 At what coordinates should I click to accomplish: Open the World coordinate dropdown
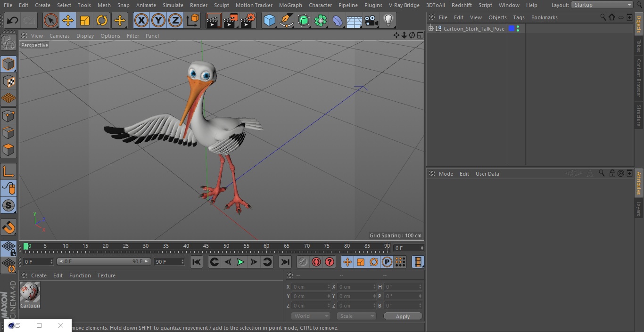311,316
